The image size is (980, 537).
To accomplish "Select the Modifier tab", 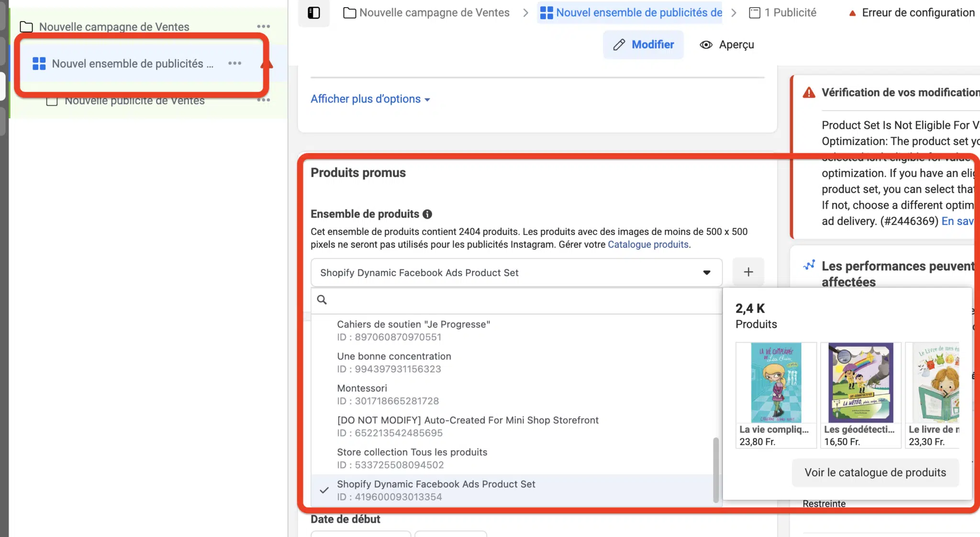I will coord(643,45).
